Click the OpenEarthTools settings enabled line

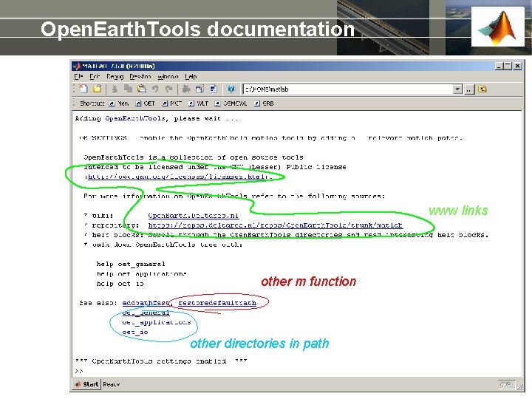161,361
